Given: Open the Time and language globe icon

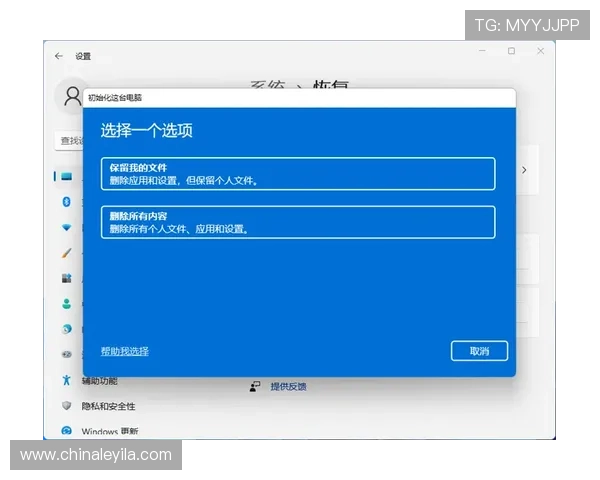Looking at the screenshot, I should (67, 329).
